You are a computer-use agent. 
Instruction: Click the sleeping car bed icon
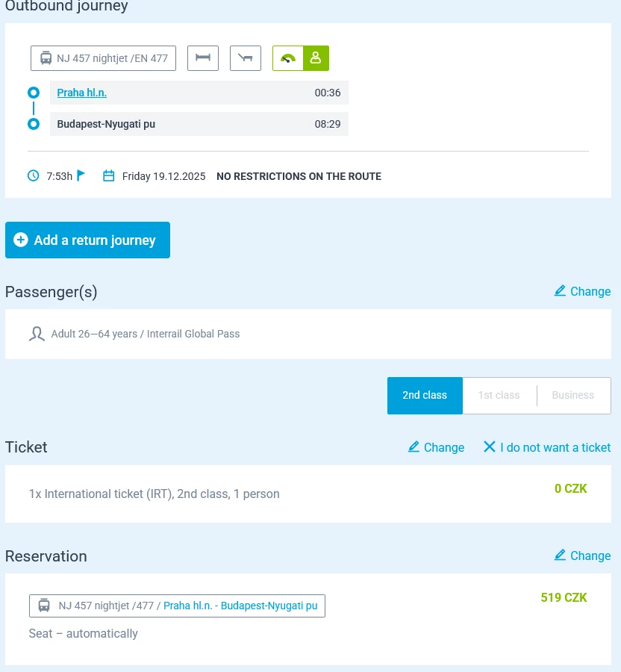coord(203,58)
